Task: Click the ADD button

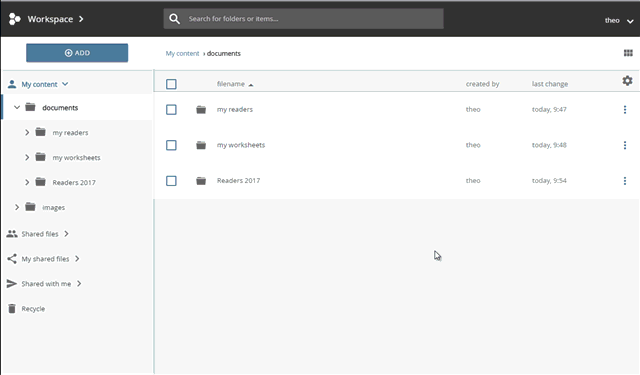Action: point(77,53)
